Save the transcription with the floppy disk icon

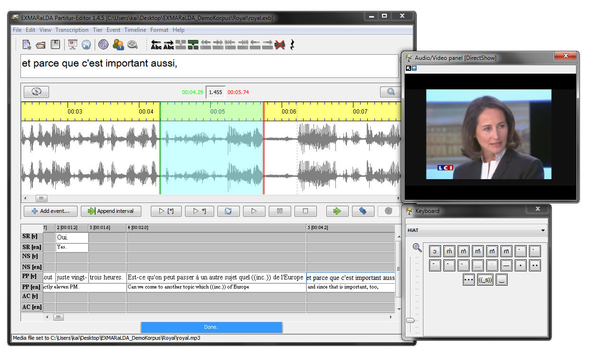(x=56, y=45)
